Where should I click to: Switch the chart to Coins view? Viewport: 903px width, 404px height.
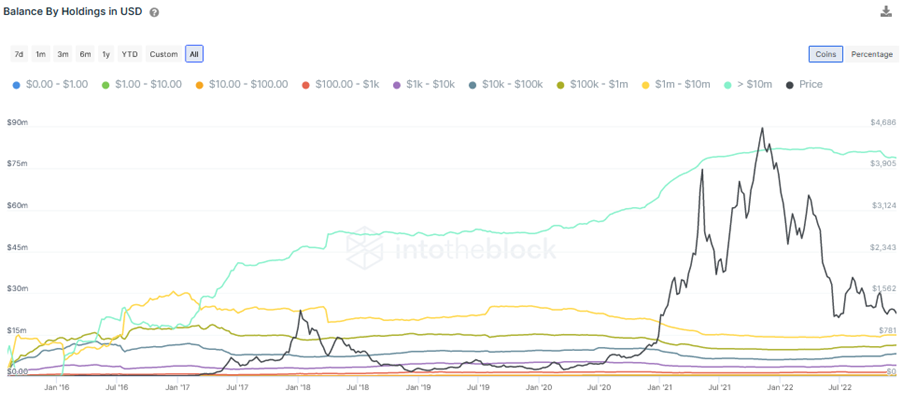point(826,54)
